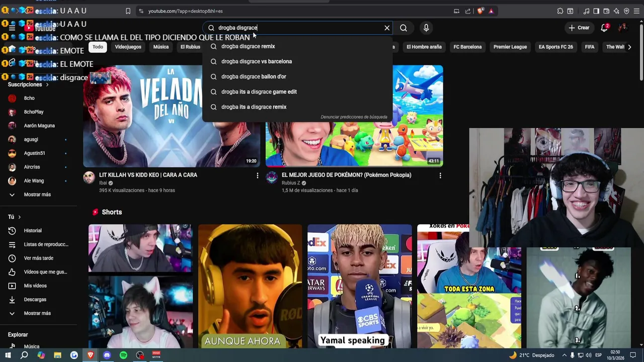The image size is (644, 362).
Task: Open Leo AI sparkle icon
Action: (x=616, y=11)
